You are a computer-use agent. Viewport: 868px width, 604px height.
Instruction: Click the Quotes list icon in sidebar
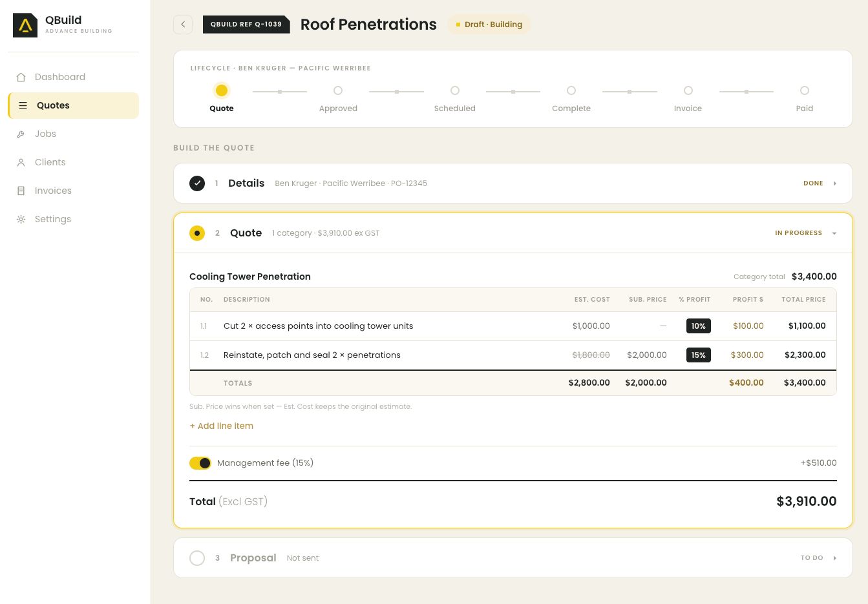coord(23,105)
